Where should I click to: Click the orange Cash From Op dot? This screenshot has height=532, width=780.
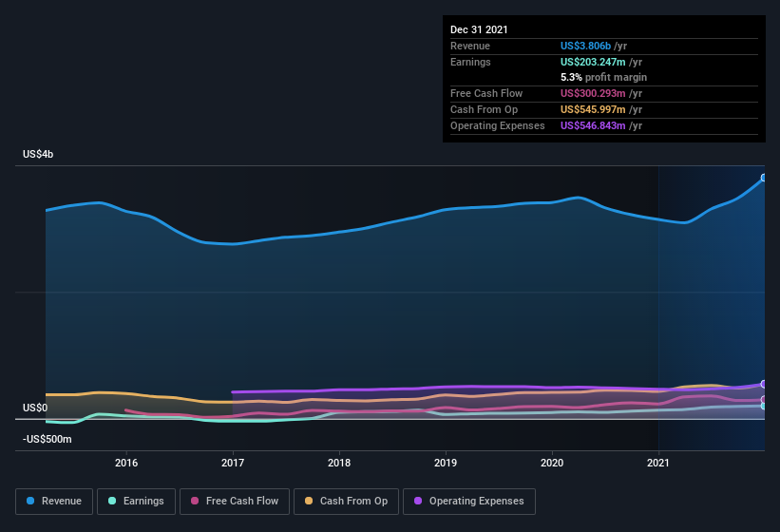[309, 501]
